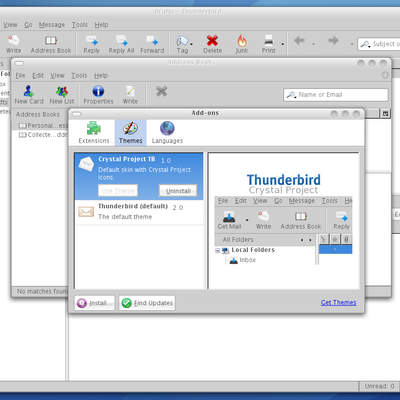Select Crystal Project TB theme entry
The width and height of the screenshot is (400, 400).
(x=139, y=176)
